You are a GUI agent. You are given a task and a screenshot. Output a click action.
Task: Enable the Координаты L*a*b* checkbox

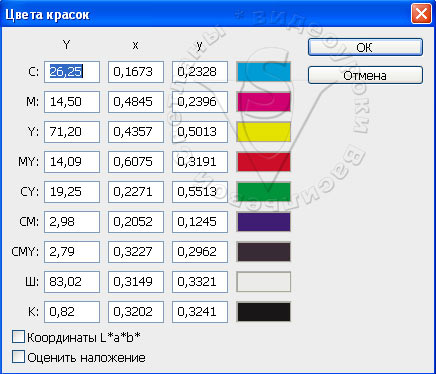click(18, 337)
